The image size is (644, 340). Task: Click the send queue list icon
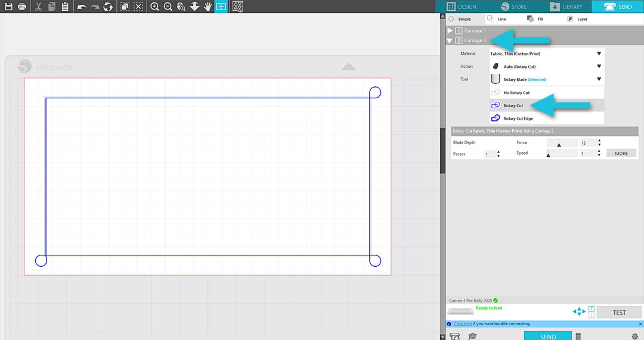tap(578, 336)
